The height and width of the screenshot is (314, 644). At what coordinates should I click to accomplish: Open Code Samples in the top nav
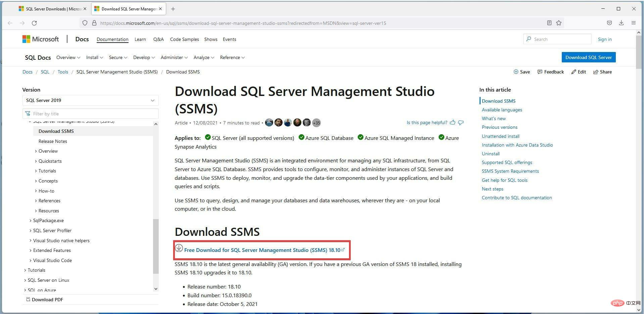pos(185,39)
